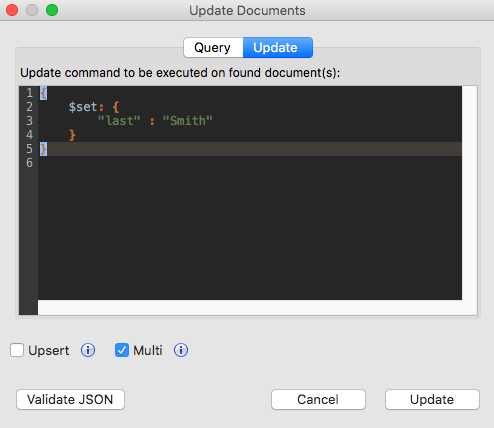Click the "Smith" value in editor
494x428 pixels.
click(x=187, y=121)
